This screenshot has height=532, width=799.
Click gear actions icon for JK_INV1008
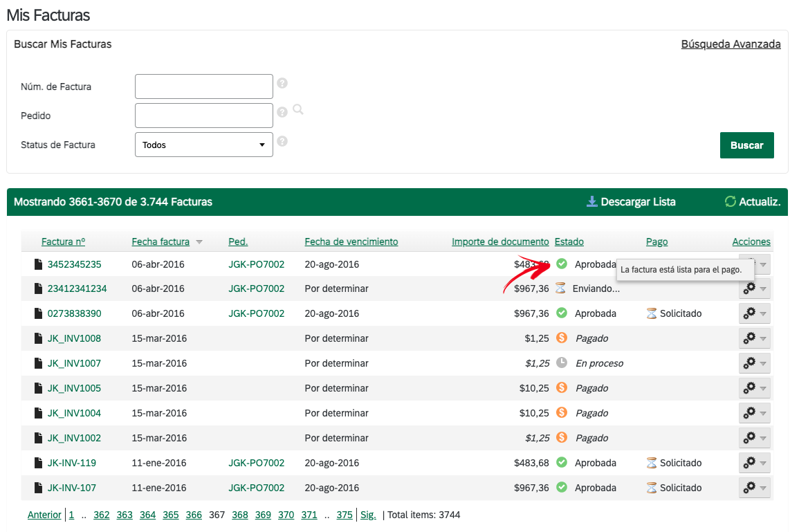click(749, 338)
